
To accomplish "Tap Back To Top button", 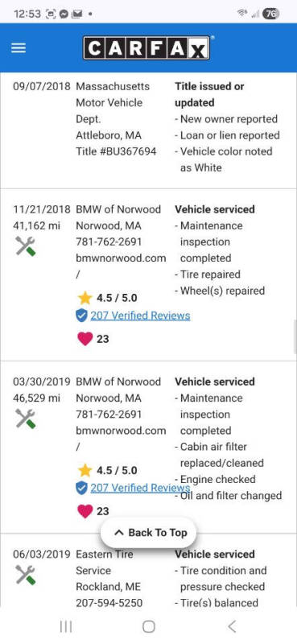I will click(x=149, y=533).
